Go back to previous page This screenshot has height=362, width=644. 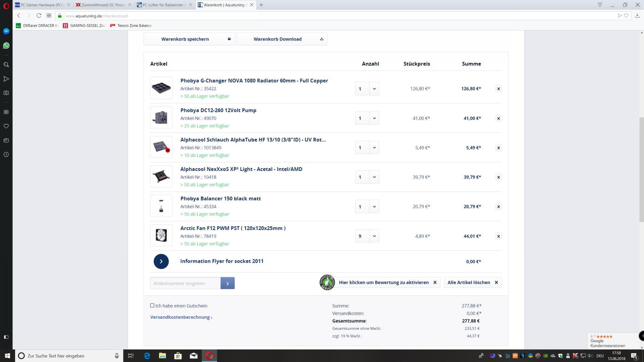coord(19,16)
